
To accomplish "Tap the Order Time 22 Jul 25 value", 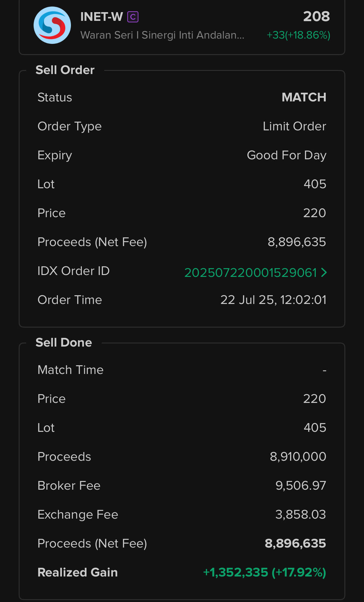I will tap(273, 300).
